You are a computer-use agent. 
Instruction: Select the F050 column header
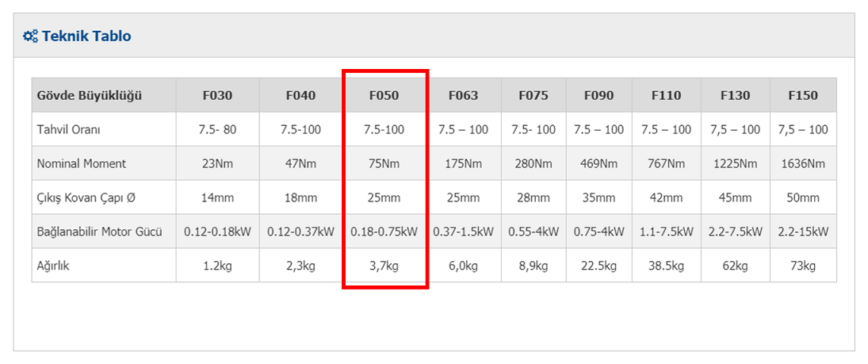[x=384, y=95]
